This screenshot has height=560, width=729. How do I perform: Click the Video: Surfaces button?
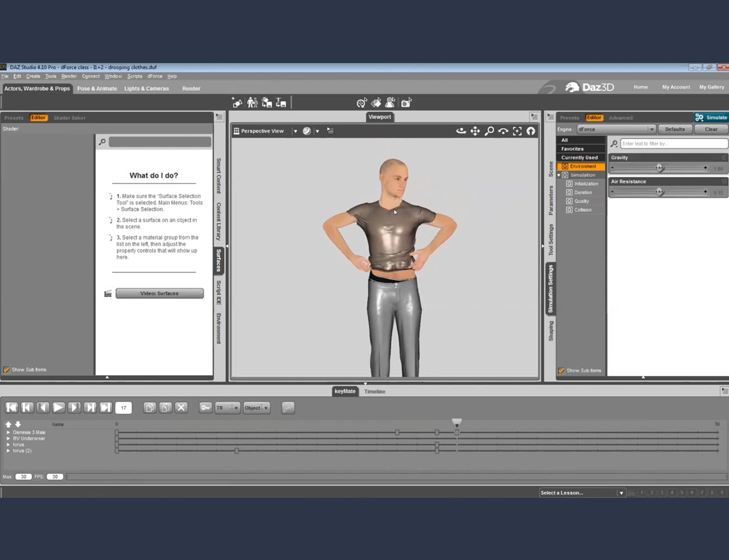pyautogui.click(x=159, y=293)
